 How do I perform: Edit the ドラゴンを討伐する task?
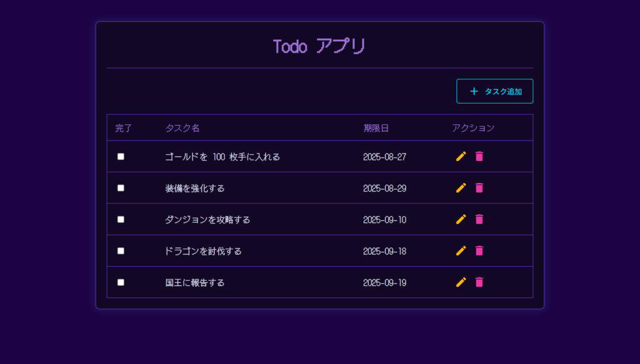[461, 251]
